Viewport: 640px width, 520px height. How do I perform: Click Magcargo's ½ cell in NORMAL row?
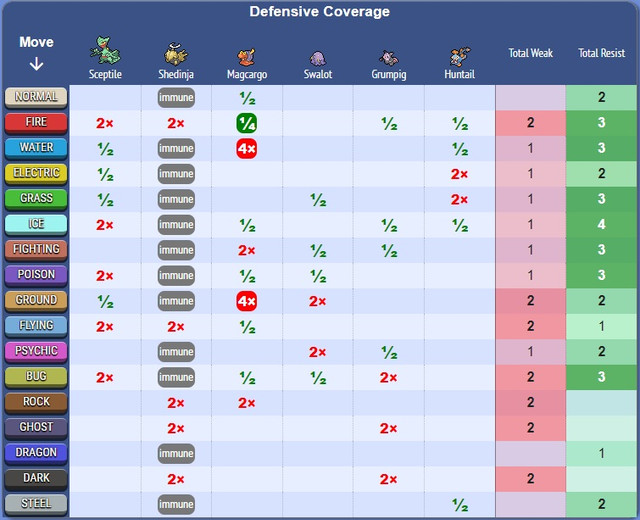247,98
